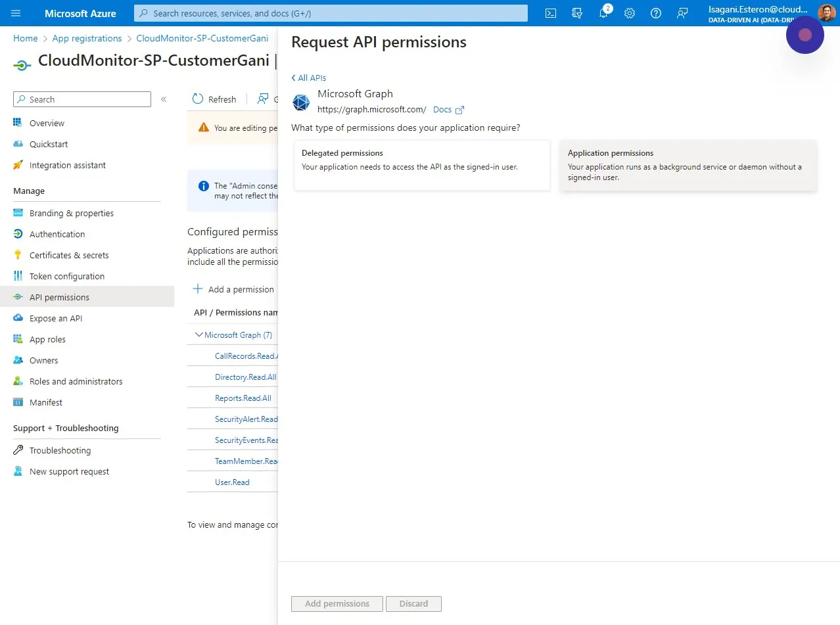
Task: Open Directory.Read.All permission
Action: pyautogui.click(x=245, y=377)
